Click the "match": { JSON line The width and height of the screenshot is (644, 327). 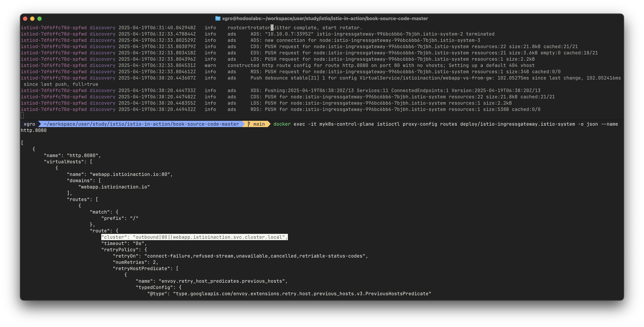[104, 212]
